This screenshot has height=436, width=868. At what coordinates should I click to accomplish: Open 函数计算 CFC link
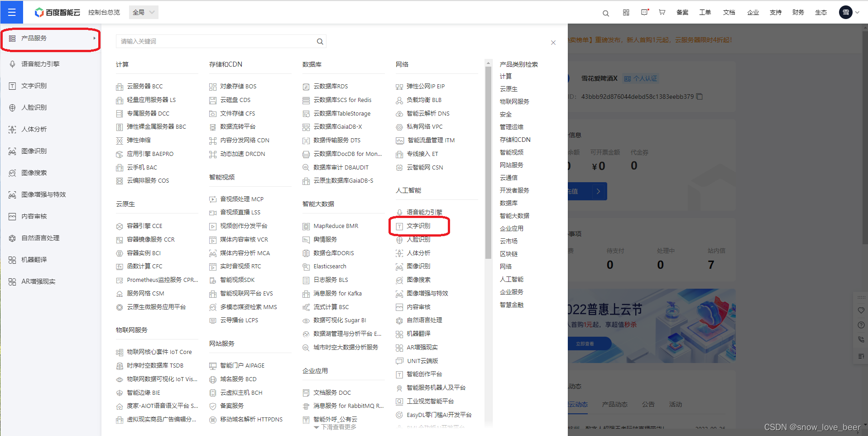coord(144,266)
